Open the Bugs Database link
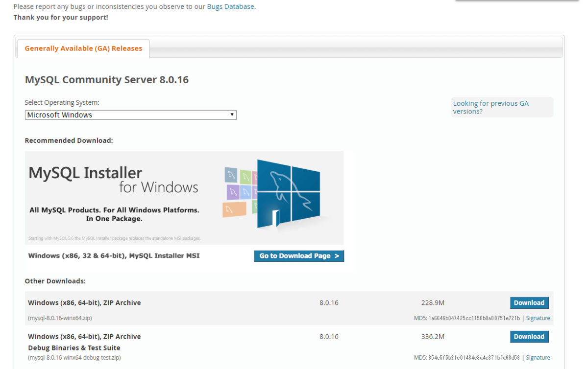 [230, 6]
